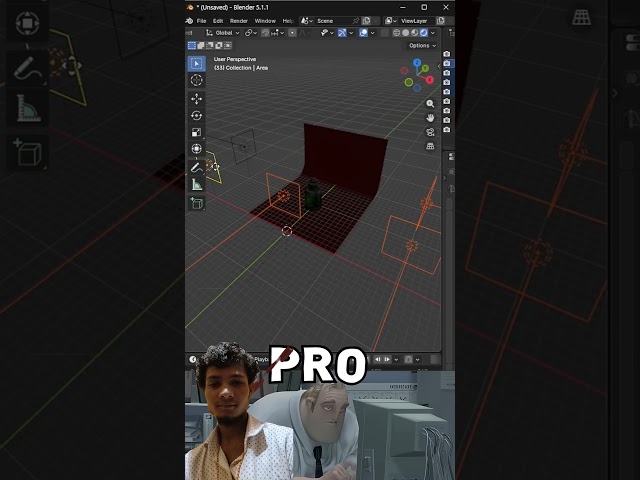Select the red backdrop plane
Image resolution: width=640 pixels, height=480 pixels.
(345, 159)
